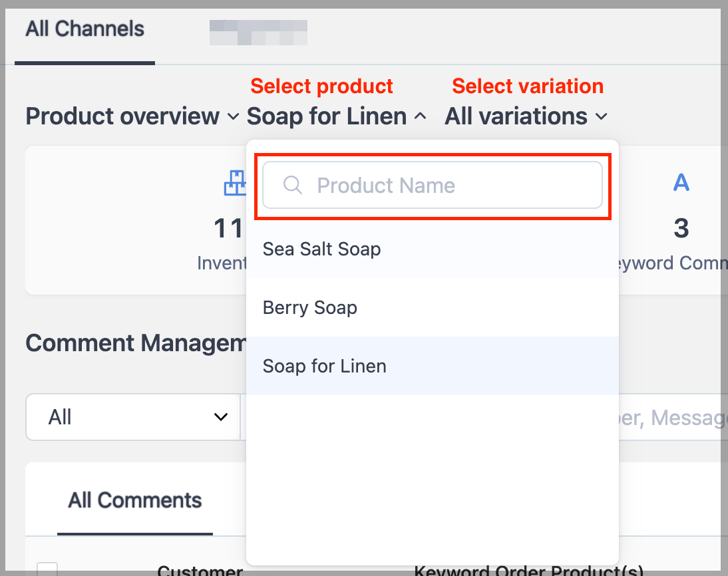Expand the Product overview dropdown

pos(132,116)
